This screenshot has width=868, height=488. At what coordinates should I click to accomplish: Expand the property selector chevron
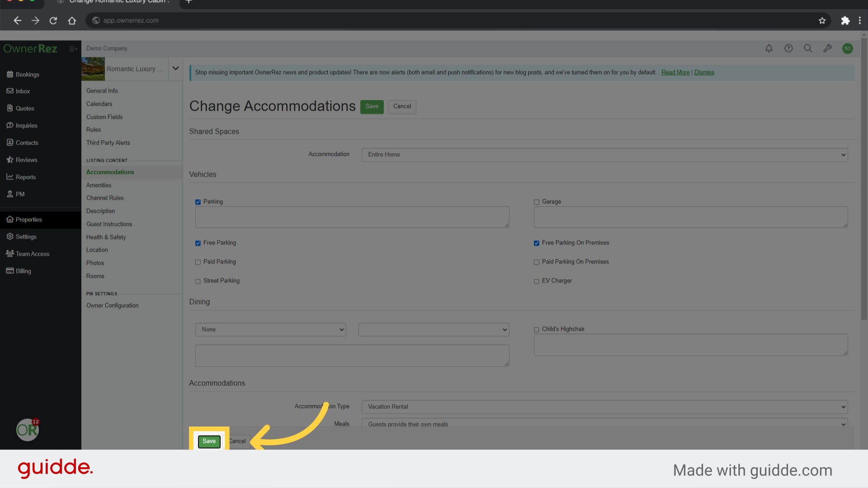click(x=175, y=69)
